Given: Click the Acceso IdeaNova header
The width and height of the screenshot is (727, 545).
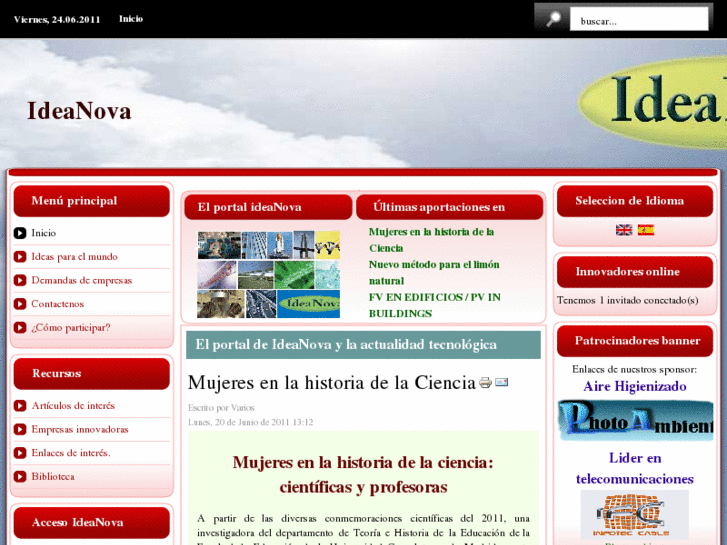Looking at the screenshot, I should point(92,523).
